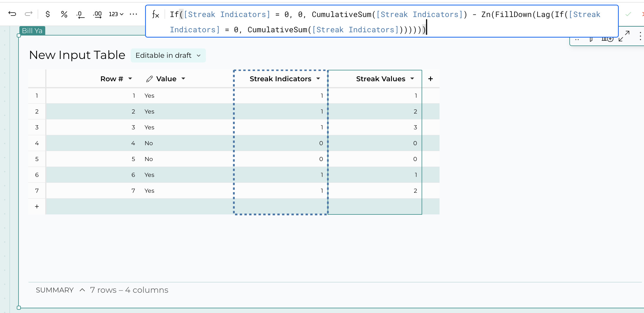Confirm the formula with the green checkmark
644x313 pixels.
point(628,14)
